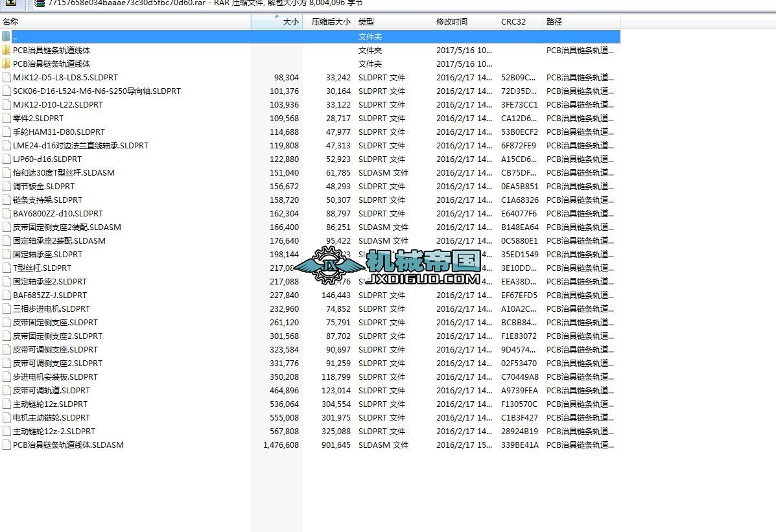776x532 pixels.
Task: Click the CRC32 value A9739FEA
Action: [519, 391]
